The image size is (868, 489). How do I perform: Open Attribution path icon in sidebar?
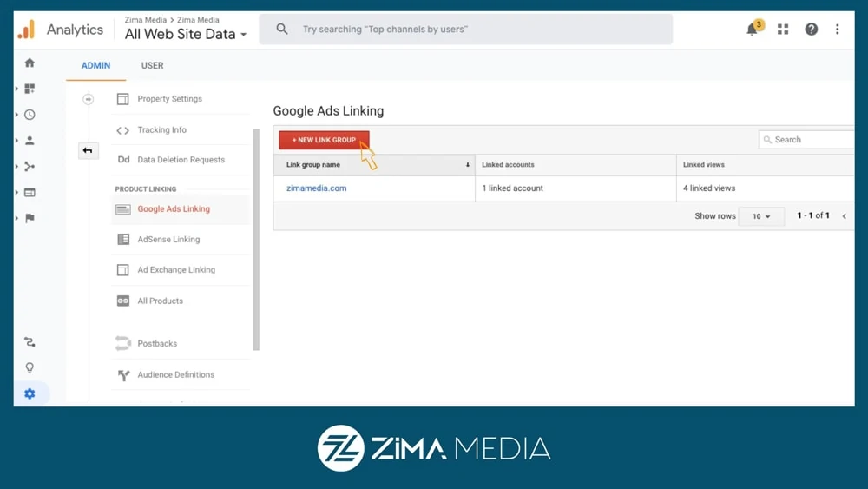[30, 342]
